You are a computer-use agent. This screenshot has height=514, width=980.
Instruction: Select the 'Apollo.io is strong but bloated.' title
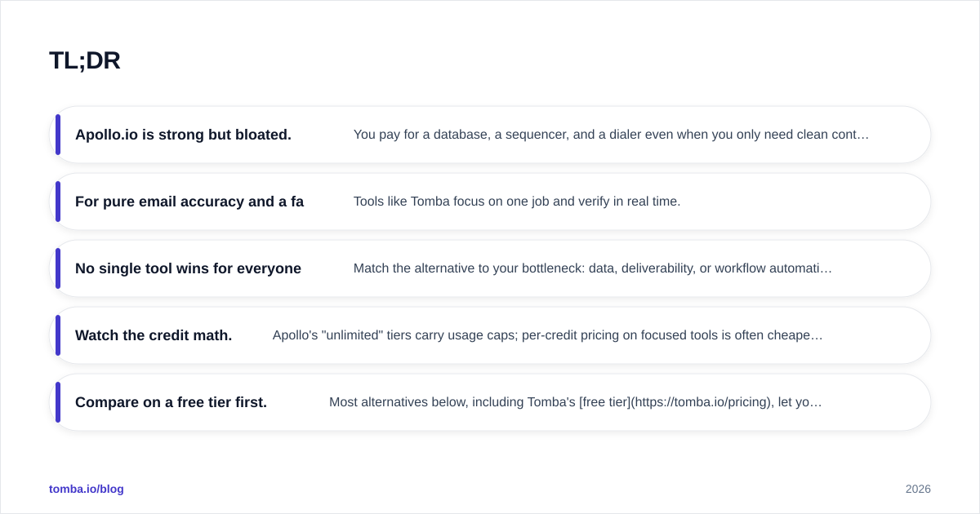point(183,135)
